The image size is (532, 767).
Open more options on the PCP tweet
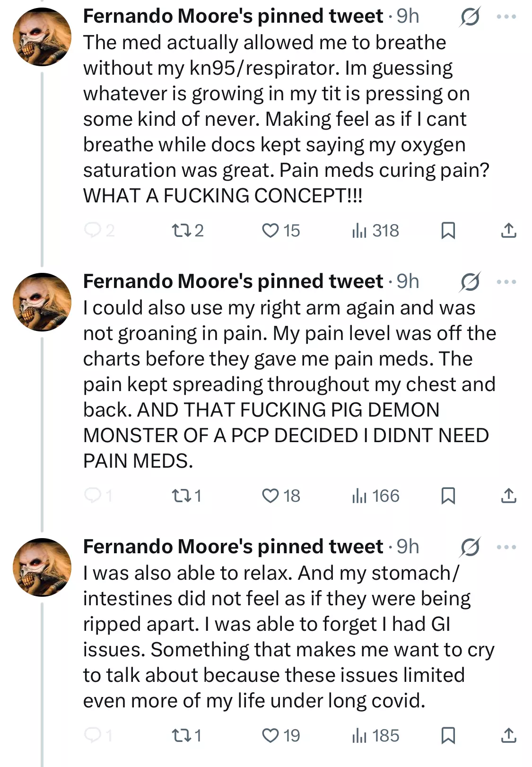(507, 282)
